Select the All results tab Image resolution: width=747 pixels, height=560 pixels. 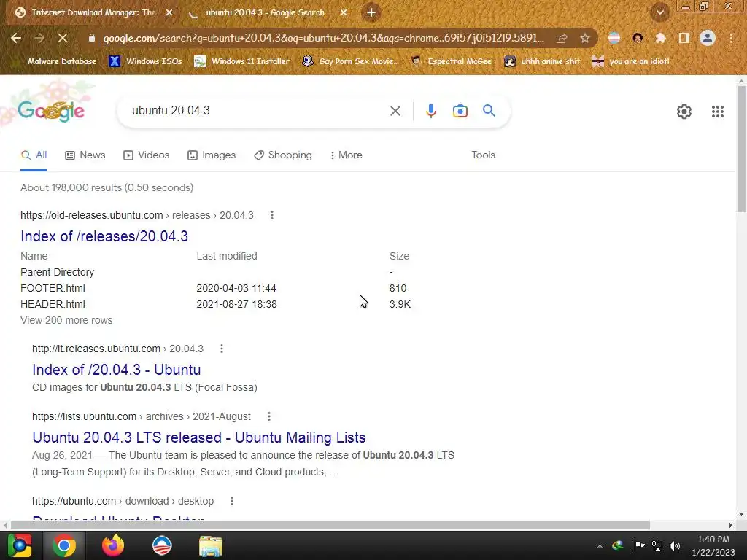point(34,155)
